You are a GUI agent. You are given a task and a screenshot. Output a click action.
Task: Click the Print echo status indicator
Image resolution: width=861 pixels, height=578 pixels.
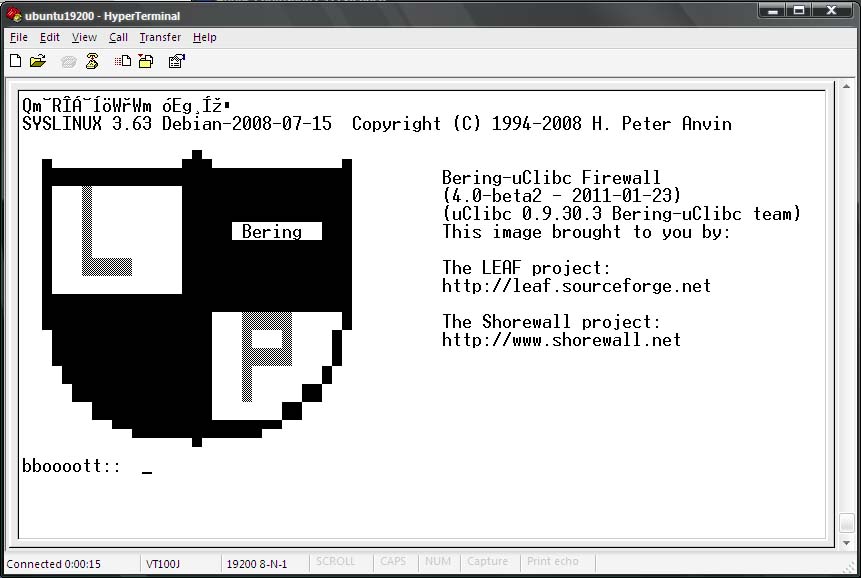(552, 562)
